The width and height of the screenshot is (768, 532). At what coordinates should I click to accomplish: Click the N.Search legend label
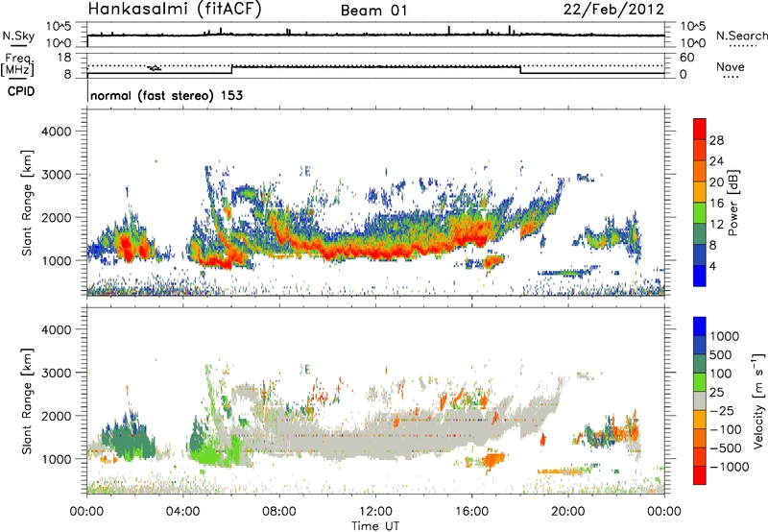click(x=741, y=36)
